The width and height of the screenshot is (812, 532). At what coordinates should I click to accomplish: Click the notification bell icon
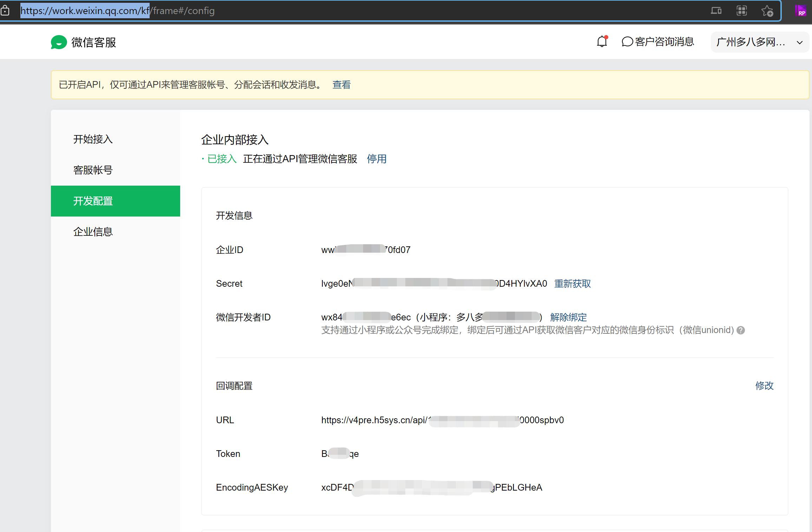pos(602,42)
